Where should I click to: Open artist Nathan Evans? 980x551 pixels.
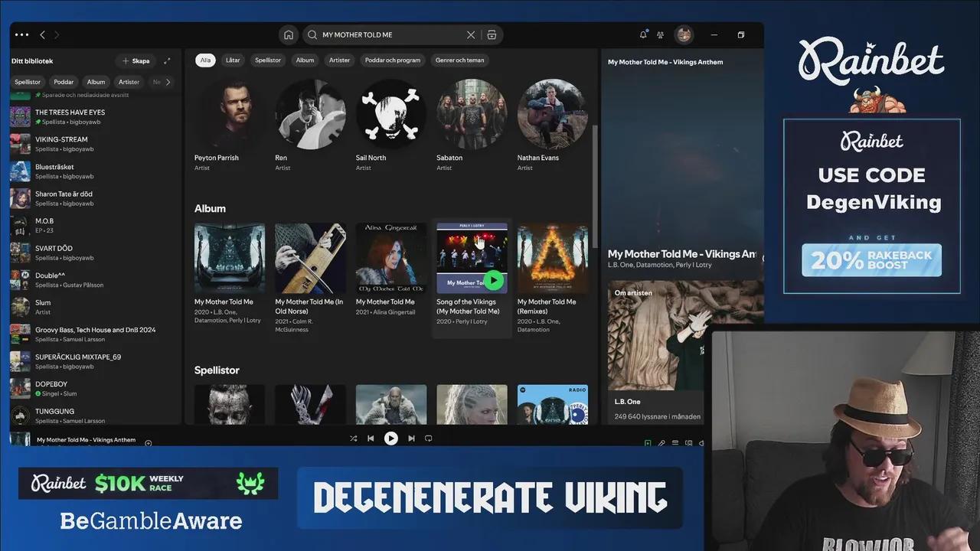tap(552, 124)
